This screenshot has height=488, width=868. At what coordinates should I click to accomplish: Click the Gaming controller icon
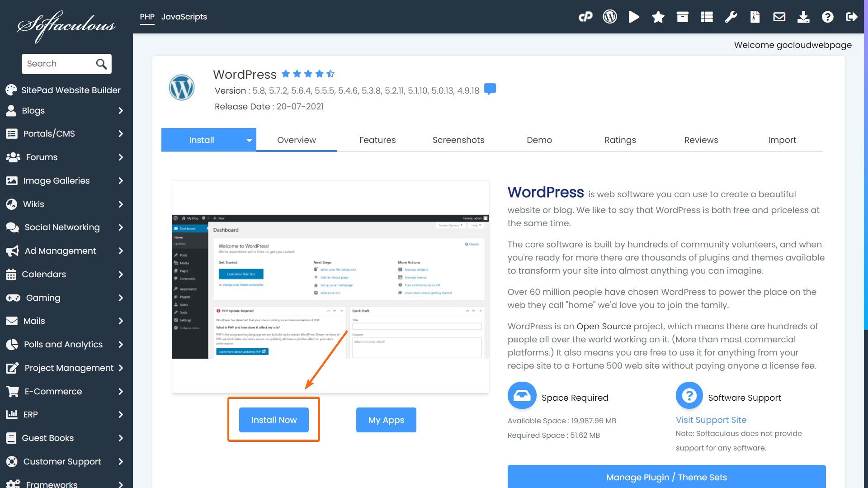pos(13,298)
